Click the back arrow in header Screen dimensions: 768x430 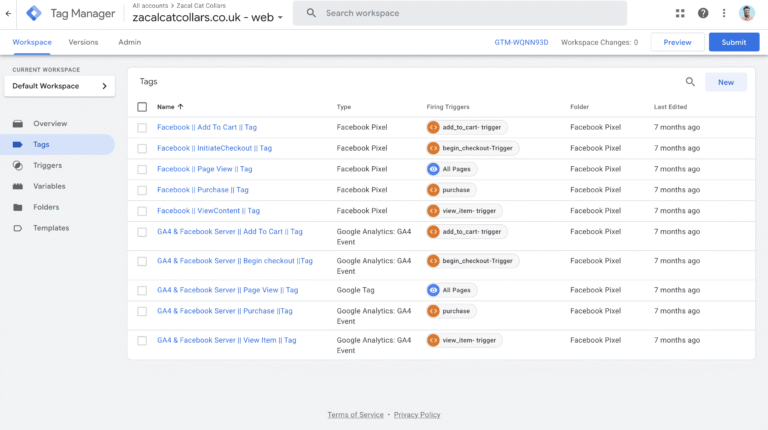tap(9, 13)
